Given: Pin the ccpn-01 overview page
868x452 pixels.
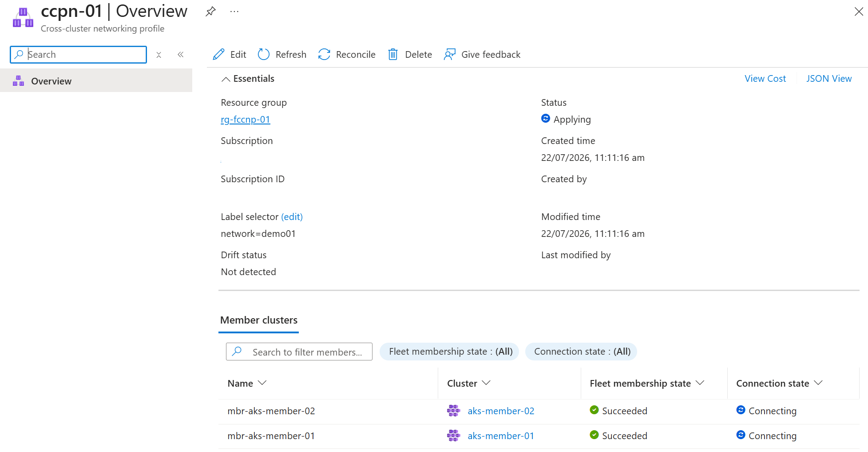Looking at the screenshot, I should click(x=210, y=12).
